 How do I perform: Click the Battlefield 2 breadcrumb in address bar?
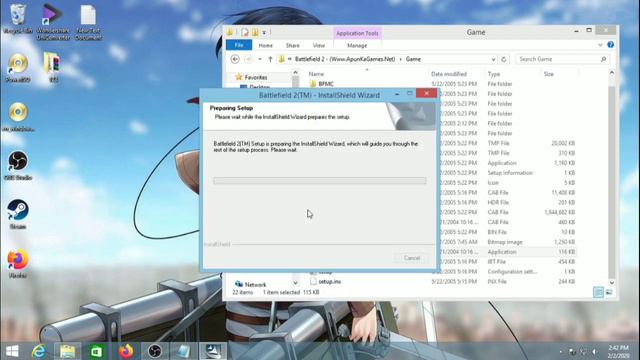click(x=345, y=59)
